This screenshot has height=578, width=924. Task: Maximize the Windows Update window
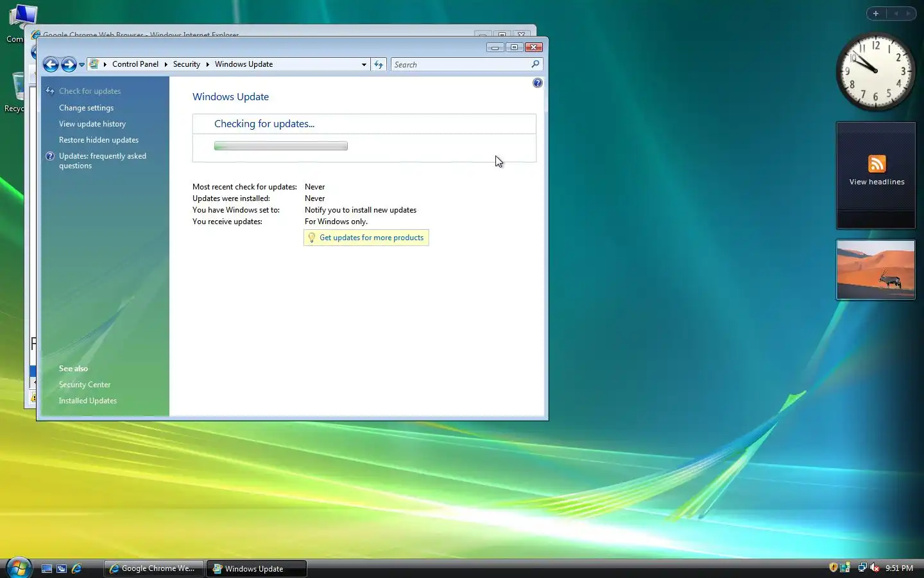click(x=514, y=47)
